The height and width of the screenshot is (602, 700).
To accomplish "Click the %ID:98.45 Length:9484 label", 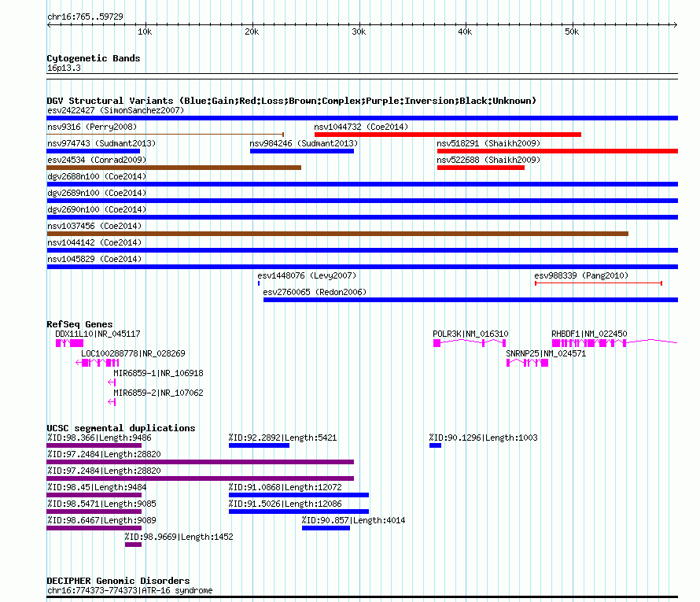I will [97, 487].
